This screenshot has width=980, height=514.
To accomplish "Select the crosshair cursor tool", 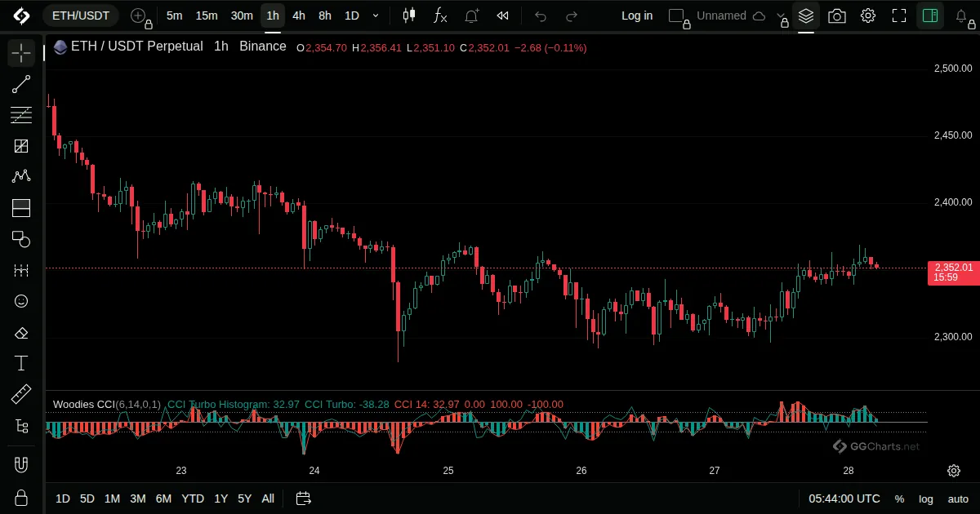I will click(21, 53).
